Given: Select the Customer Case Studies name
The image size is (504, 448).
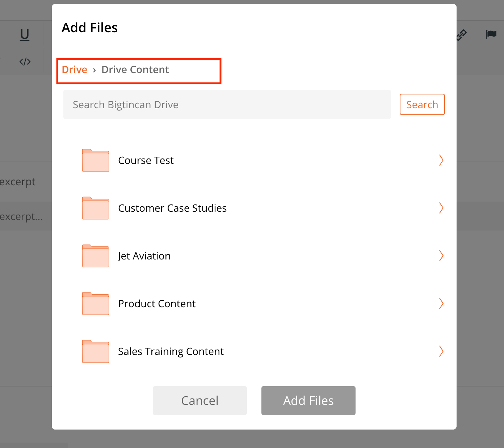Looking at the screenshot, I should [172, 208].
